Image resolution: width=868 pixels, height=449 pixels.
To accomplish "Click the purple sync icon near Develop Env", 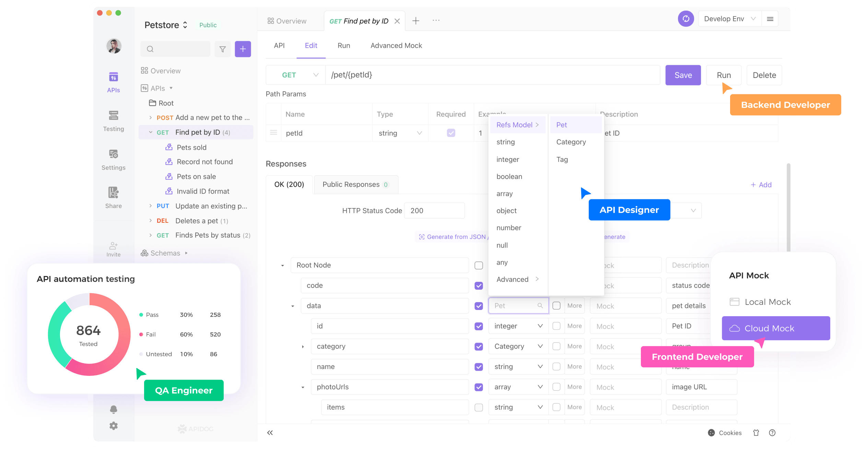I will tap(685, 19).
